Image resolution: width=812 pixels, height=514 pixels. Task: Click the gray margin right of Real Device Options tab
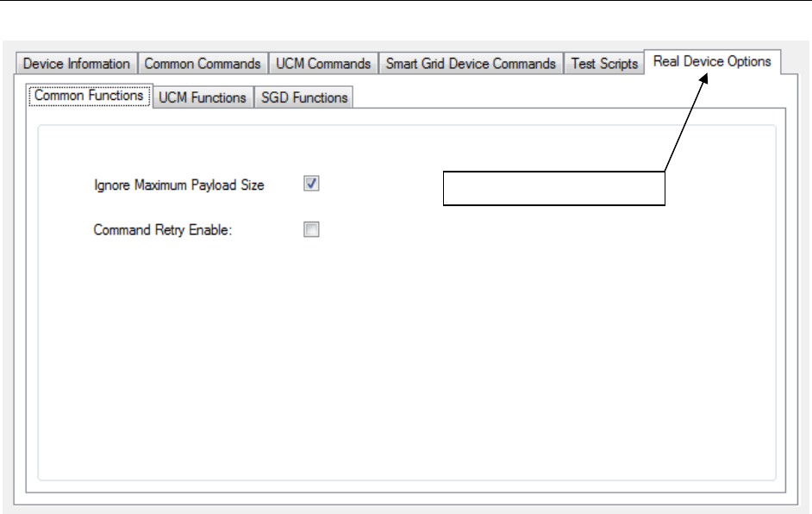click(x=796, y=62)
